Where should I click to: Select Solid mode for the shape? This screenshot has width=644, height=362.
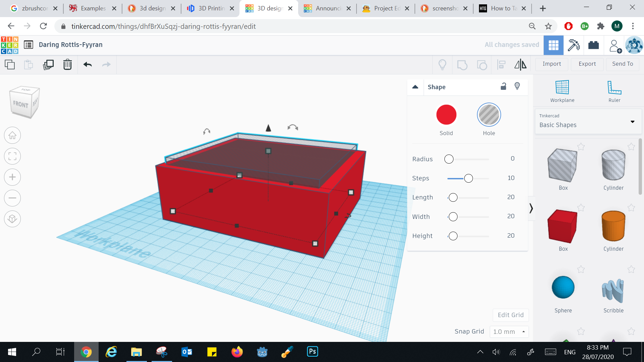click(x=446, y=114)
